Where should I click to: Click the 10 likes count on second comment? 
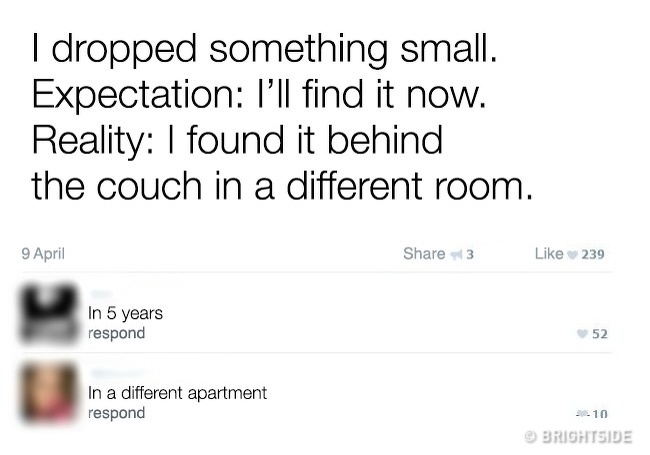pyautogui.click(x=600, y=413)
